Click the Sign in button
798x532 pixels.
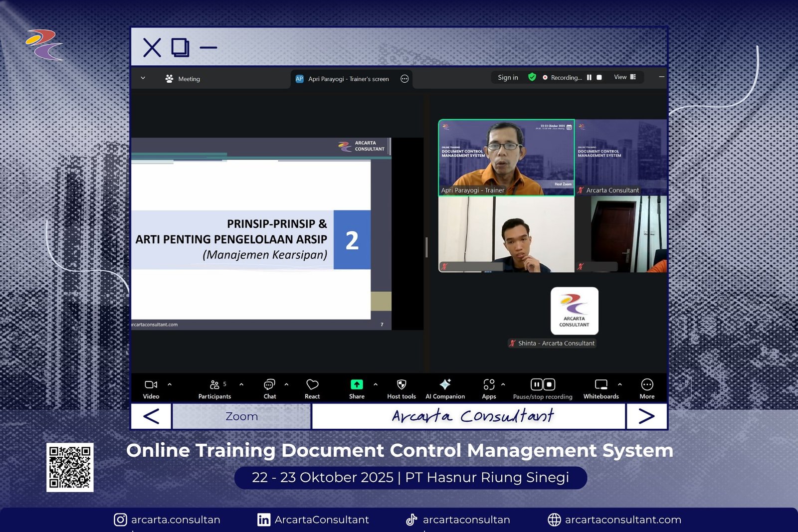point(508,78)
